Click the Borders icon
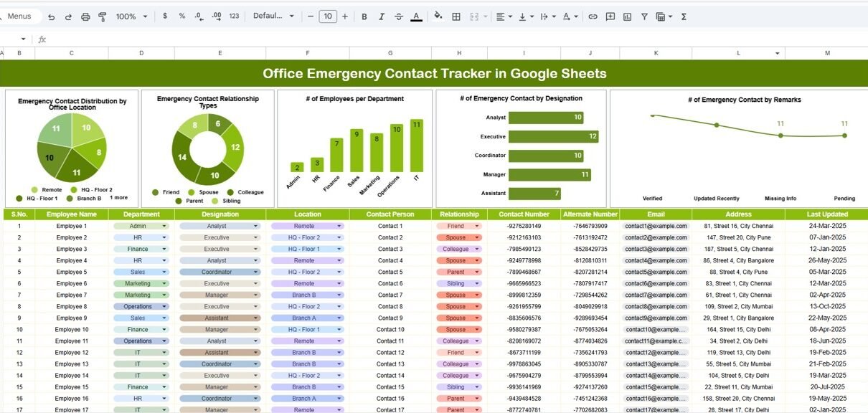 (x=456, y=16)
